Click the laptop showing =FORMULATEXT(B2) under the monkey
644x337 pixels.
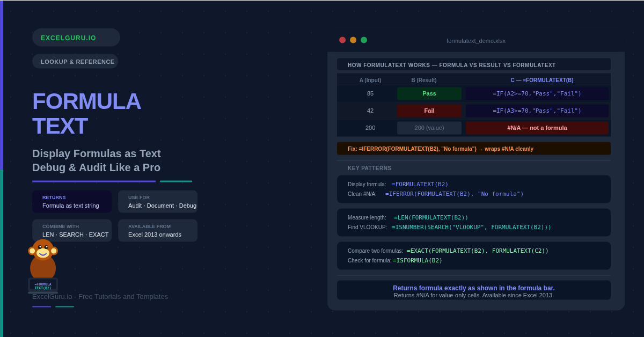point(43,286)
